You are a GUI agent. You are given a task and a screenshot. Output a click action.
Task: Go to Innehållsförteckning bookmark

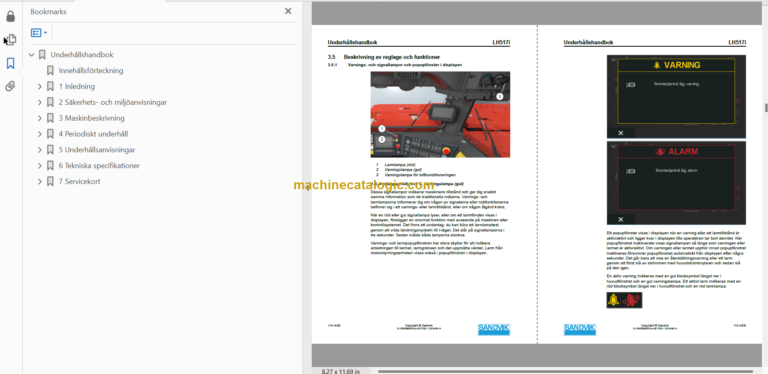(91, 70)
